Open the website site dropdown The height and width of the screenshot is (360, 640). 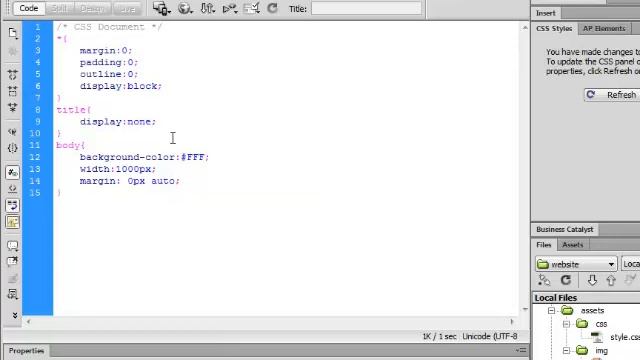click(x=576, y=264)
